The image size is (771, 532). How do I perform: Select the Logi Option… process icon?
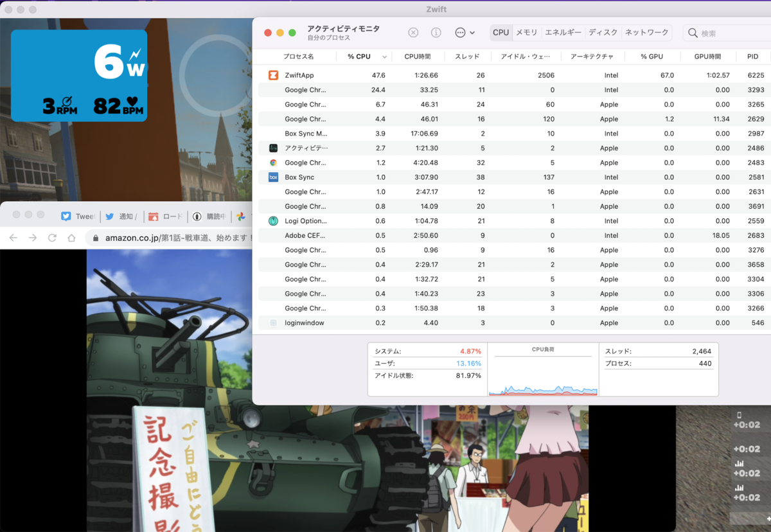click(273, 220)
